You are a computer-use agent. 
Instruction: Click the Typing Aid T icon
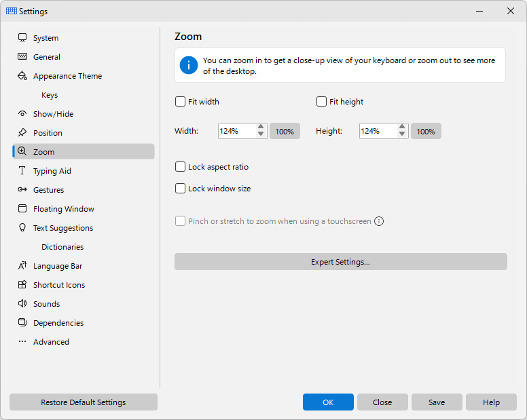pyautogui.click(x=22, y=170)
